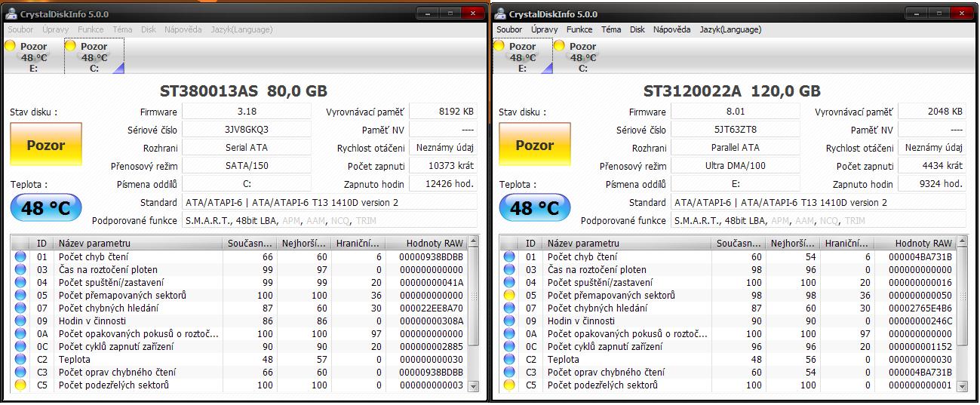Click blue status icon for row 07, left window
This screenshot has height=405, width=980.
click(x=20, y=308)
